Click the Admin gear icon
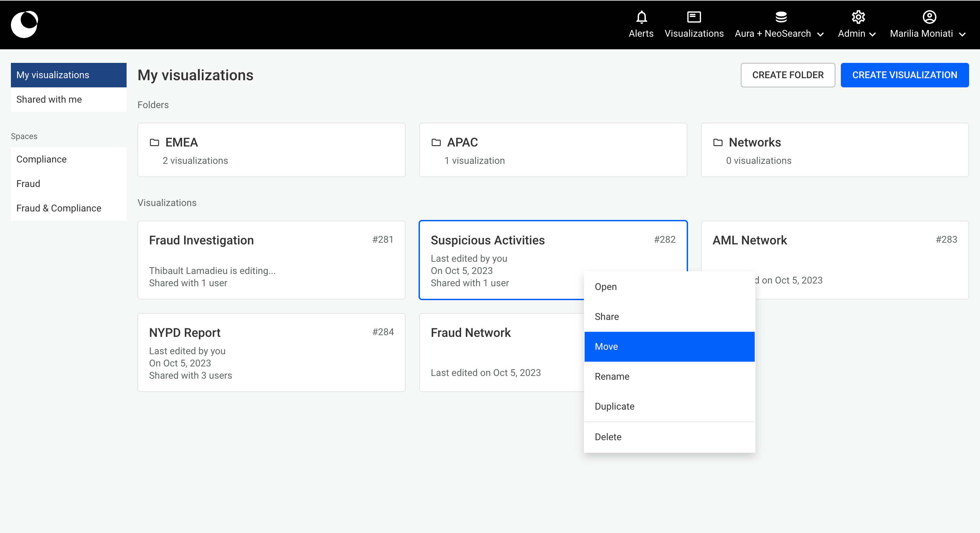The height and width of the screenshot is (533, 980). point(858,17)
